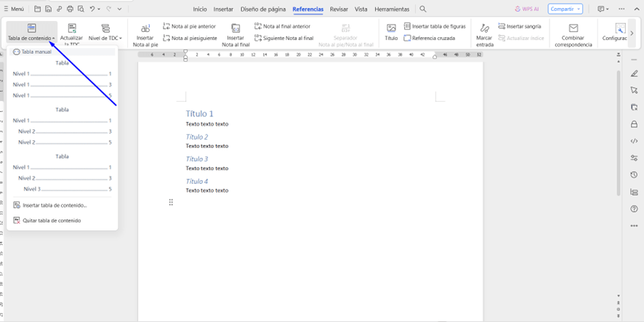This screenshot has height=322, width=644.
Task: Click the Título 4 heading in document
Action: coord(197,181)
